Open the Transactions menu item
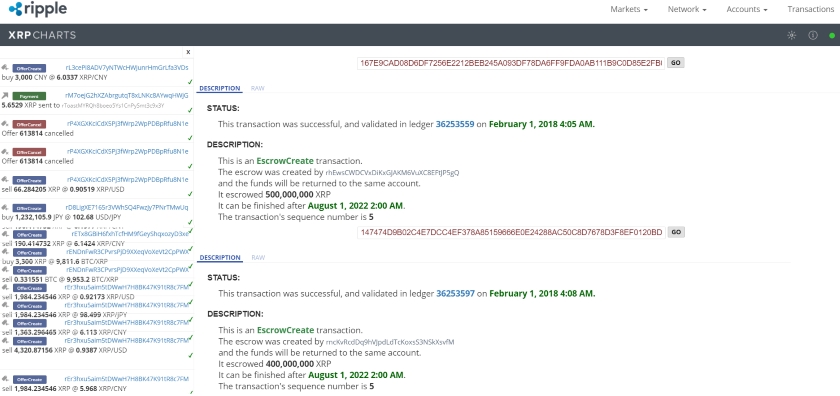This screenshot has height=396, width=840. coord(811,9)
